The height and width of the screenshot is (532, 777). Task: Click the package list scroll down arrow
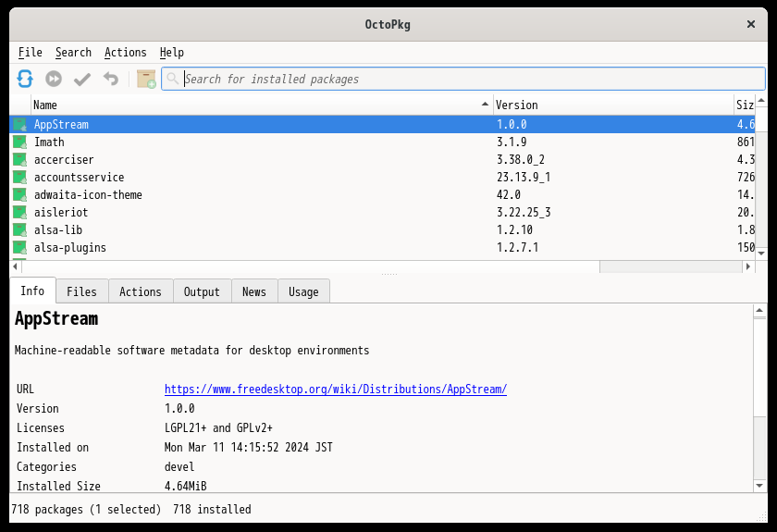coord(761,254)
